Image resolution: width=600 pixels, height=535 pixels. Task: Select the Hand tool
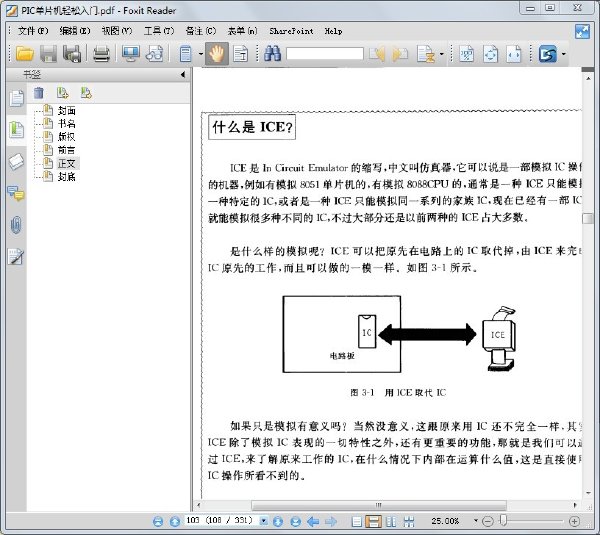(217, 54)
